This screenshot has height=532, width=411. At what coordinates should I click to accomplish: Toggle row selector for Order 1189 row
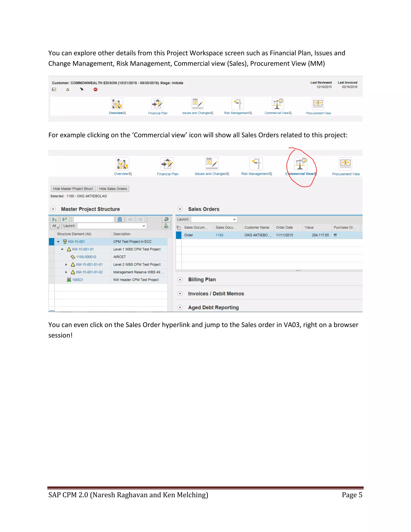point(179,235)
